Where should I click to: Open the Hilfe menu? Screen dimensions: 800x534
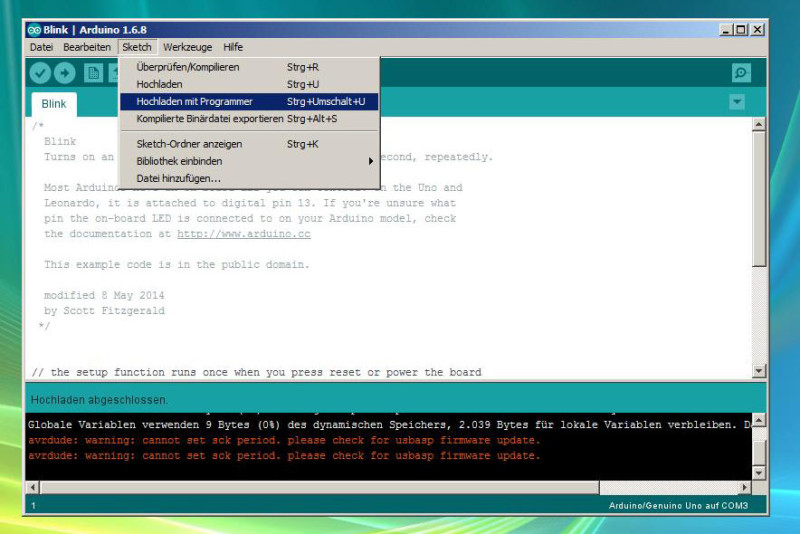coord(233,47)
